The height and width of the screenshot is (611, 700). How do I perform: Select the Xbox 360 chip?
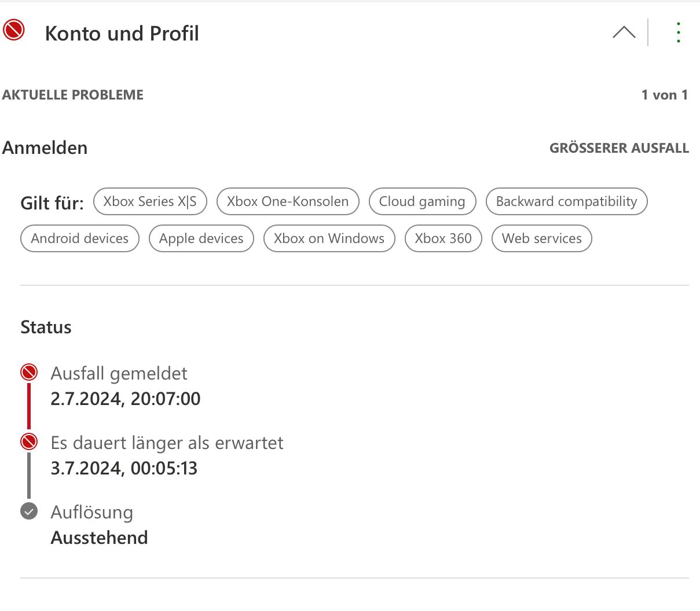pos(443,238)
